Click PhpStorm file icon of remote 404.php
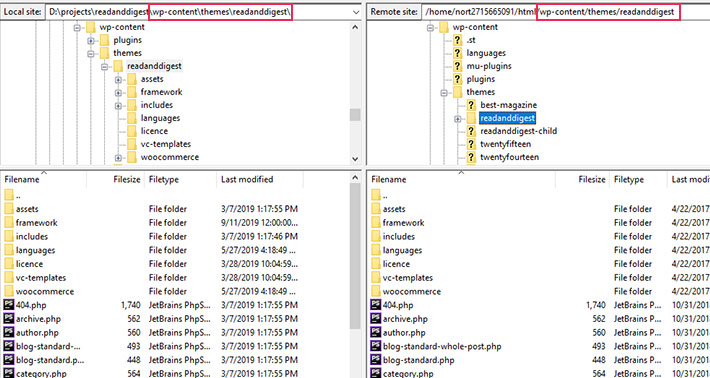Screen dimensions: 710x378 376,305
